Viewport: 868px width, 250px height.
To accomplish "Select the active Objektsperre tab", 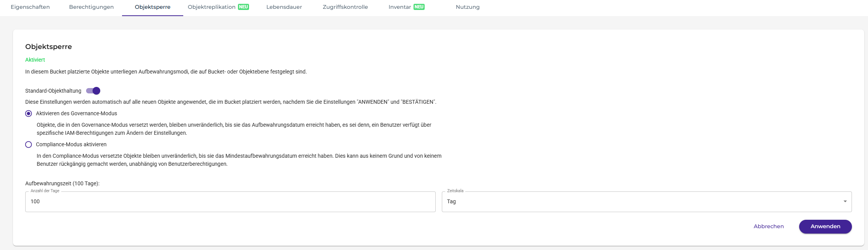I will point(153,7).
